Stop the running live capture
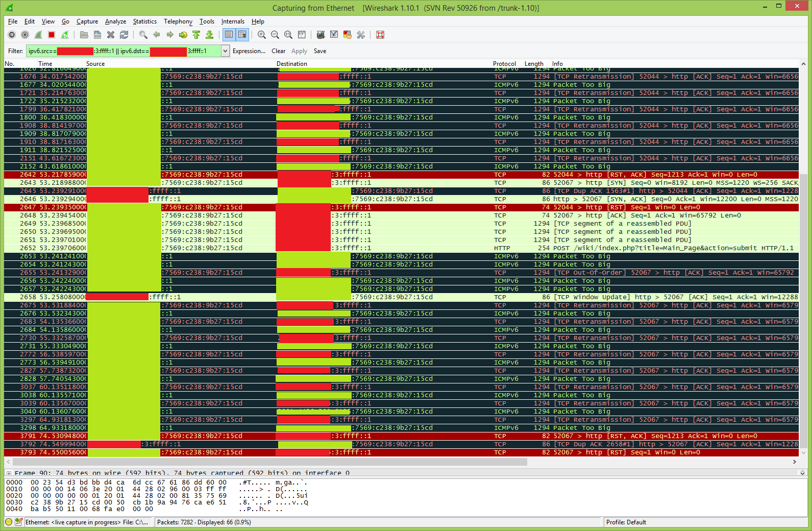812x531 pixels. [x=52, y=35]
